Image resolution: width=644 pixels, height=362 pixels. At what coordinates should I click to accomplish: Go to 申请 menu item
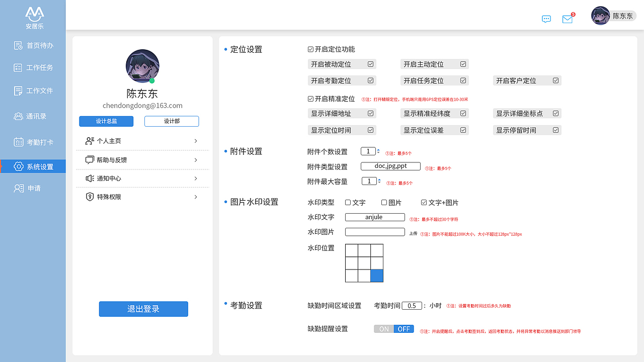click(34, 189)
